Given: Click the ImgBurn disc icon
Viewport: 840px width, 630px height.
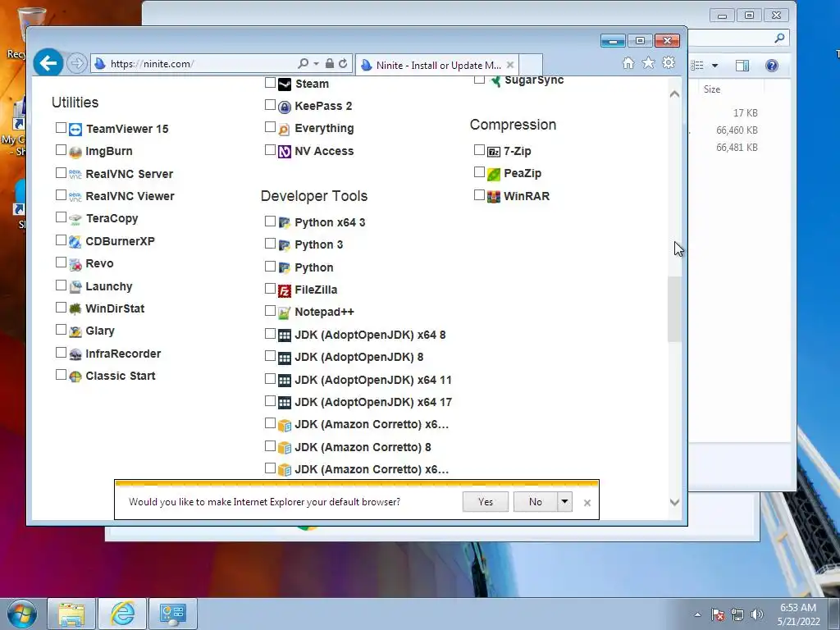Looking at the screenshot, I should [75, 152].
